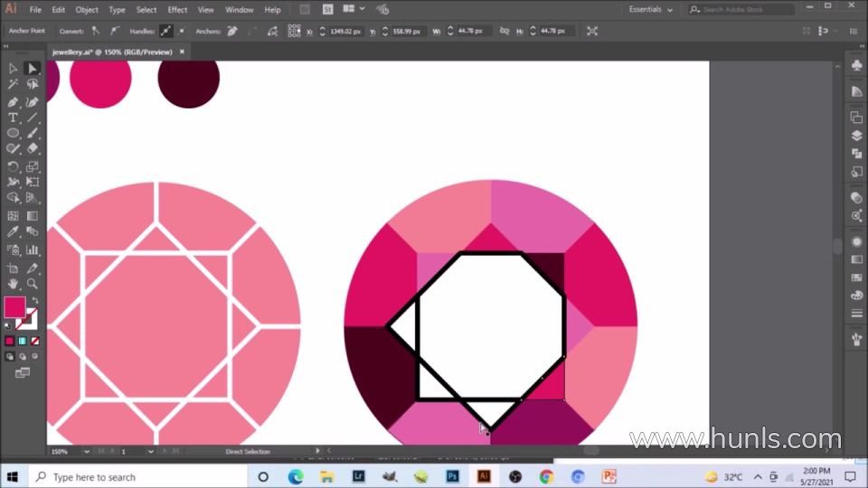
Task: Open the artboard number dropdown
Action: point(150,452)
